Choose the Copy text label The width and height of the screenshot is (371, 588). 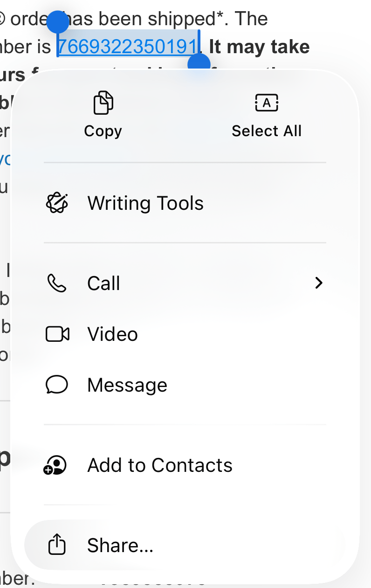tap(103, 131)
